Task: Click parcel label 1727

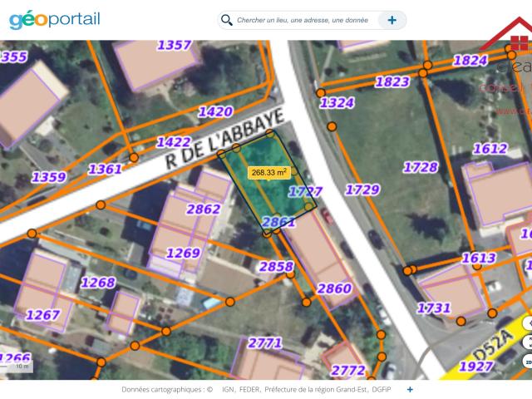Action: (x=305, y=192)
